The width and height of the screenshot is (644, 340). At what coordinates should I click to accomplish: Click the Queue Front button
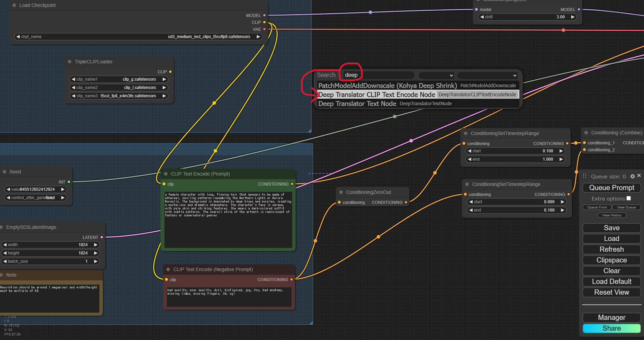pos(597,207)
